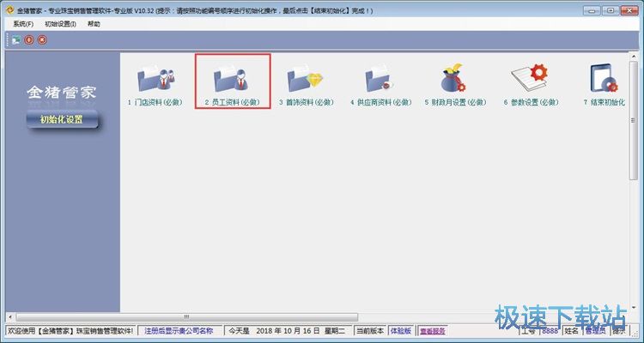Screen dimensions: 644x343
Task: Click the 3 首饰资料(必做) label
Action: click(307, 103)
